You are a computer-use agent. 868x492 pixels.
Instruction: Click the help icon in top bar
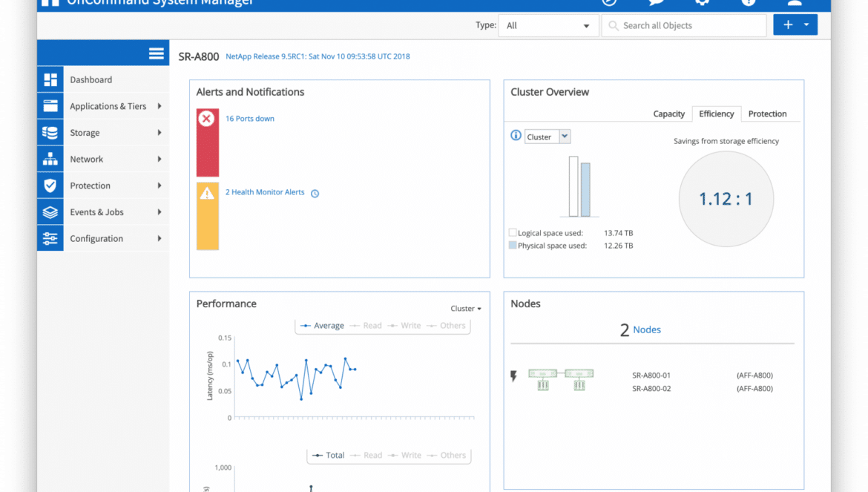click(749, 3)
